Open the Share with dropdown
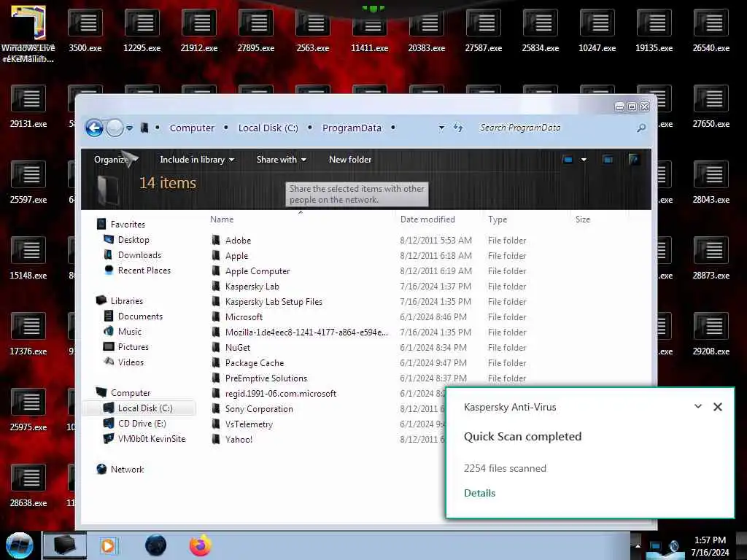Screen dimensions: 747x560 [x=281, y=160]
